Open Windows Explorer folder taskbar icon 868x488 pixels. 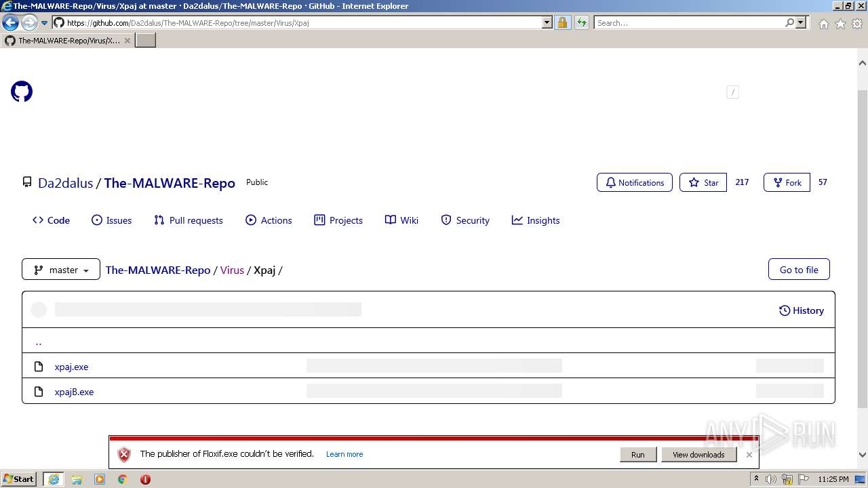(77, 479)
